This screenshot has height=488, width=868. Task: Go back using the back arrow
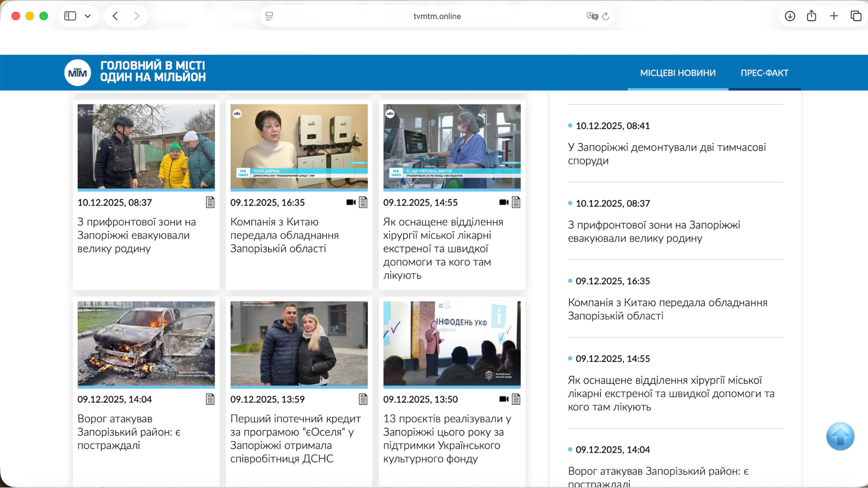coord(115,16)
